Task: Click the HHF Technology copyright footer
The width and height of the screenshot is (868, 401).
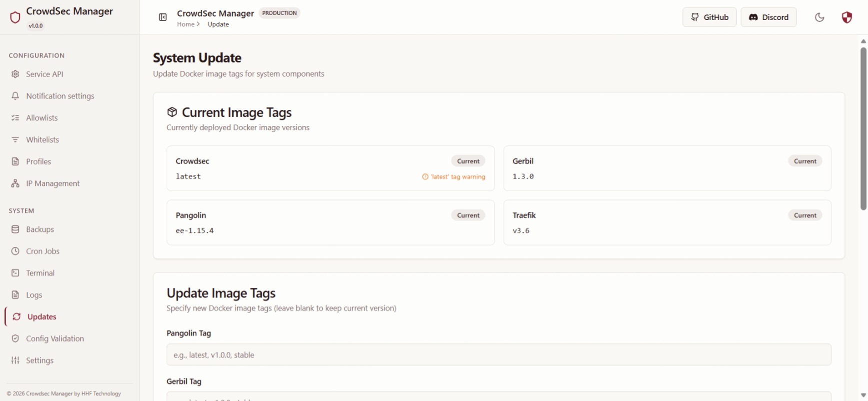Action: click(64, 393)
